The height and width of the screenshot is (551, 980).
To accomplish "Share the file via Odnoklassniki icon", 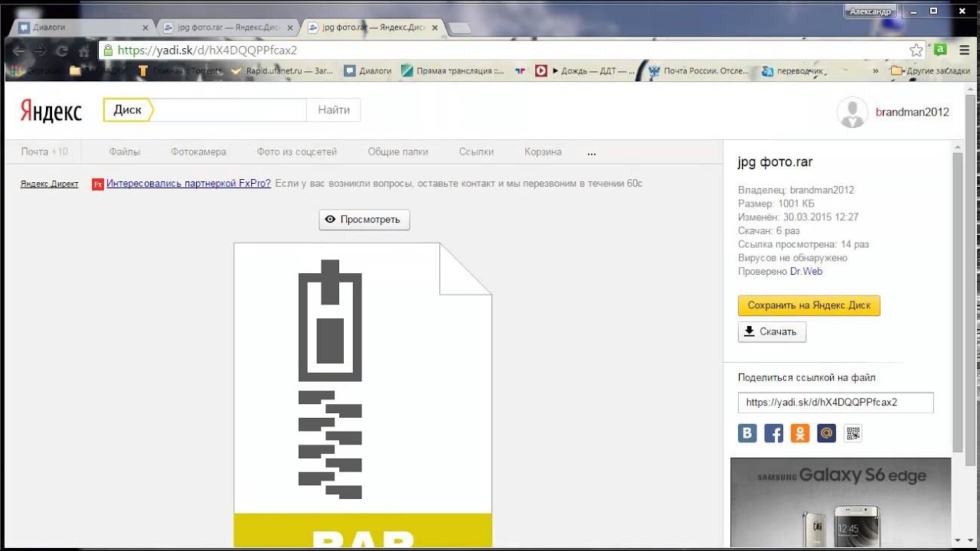I will (x=800, y=434).
